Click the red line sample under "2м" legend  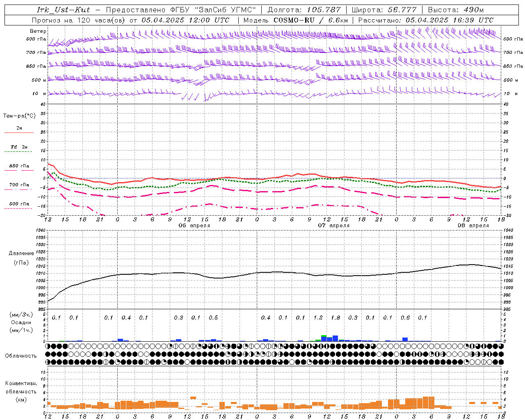coord(19,132)
